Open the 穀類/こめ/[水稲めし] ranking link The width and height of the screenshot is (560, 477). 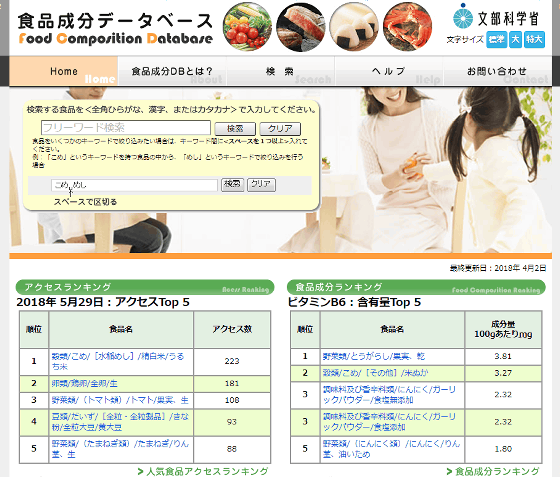(118, 361)
